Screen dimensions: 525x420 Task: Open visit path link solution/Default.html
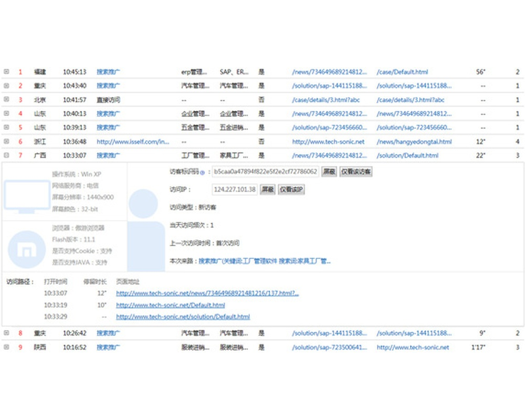pyautogui.click(x=183, y=317)
